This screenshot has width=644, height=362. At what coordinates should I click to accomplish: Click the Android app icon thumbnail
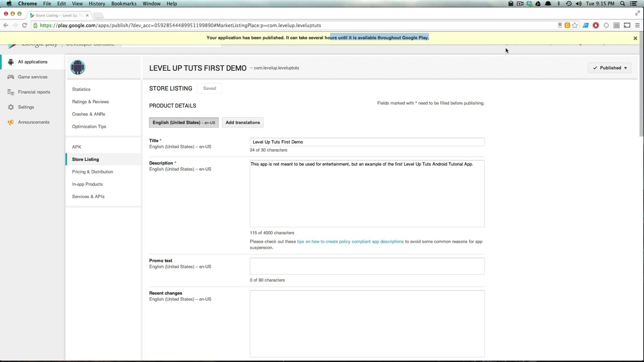point(77,67)
